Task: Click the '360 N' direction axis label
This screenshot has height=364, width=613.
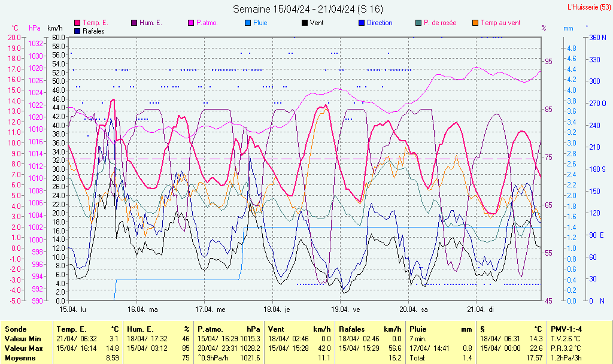Action: (x=598, y=38)
